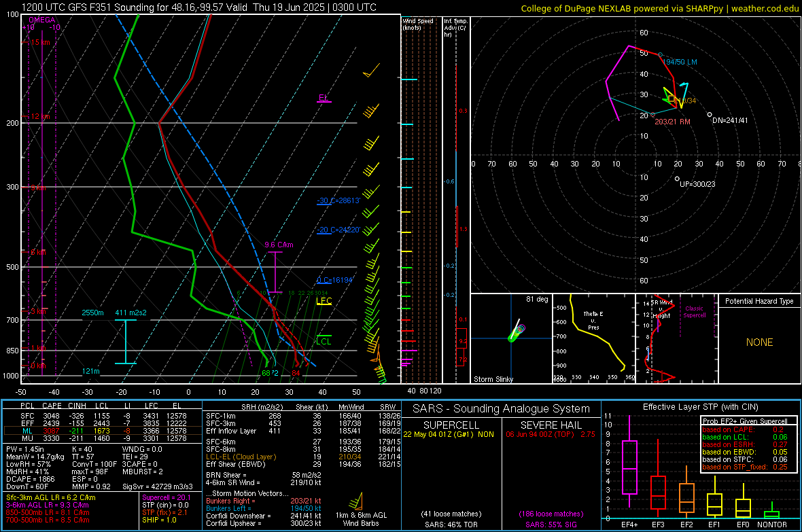Screen dimensions: 802x532
Task: Click the 'Sfc-3km AGL LR = 6.2 C/km' line
Action: pos(51,497)
